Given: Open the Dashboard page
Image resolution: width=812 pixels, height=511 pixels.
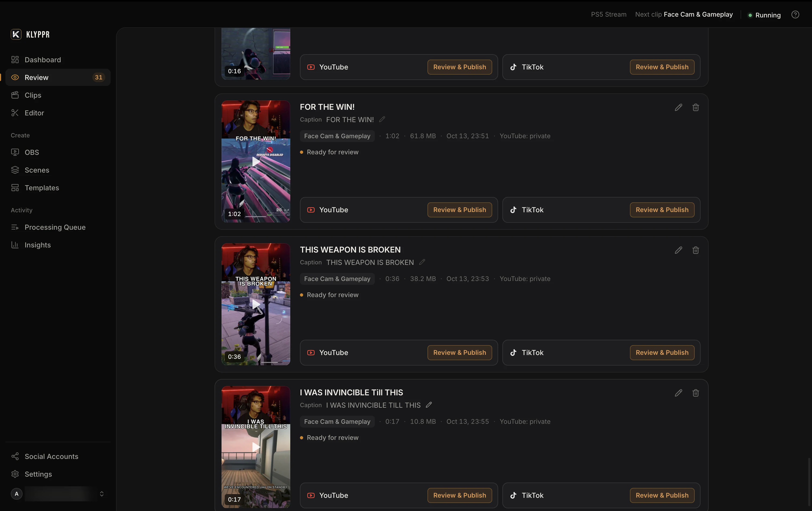Looking at the screenshot, I should [58, 60].
